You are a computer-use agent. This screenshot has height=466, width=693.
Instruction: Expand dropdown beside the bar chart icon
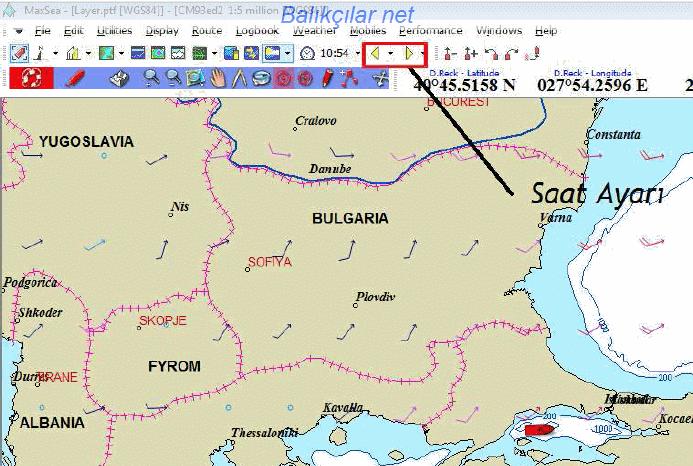(89, 53)
